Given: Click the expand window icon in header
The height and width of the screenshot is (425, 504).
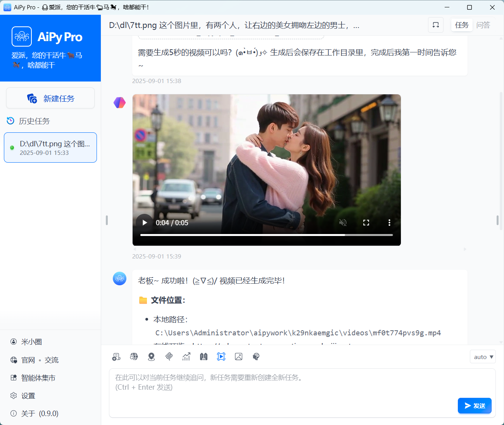Looking at the screenshot, I should coord(436,25).
